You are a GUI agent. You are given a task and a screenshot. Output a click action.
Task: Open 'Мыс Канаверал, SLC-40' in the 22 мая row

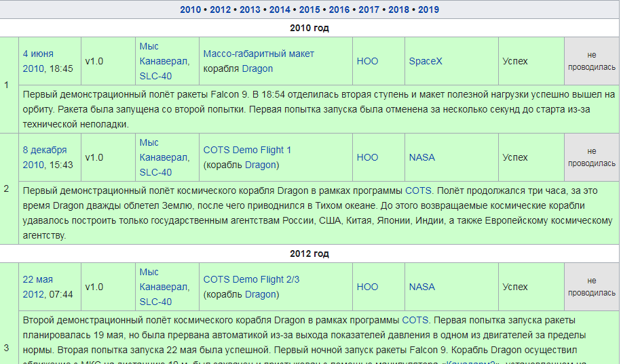point(164,287)
